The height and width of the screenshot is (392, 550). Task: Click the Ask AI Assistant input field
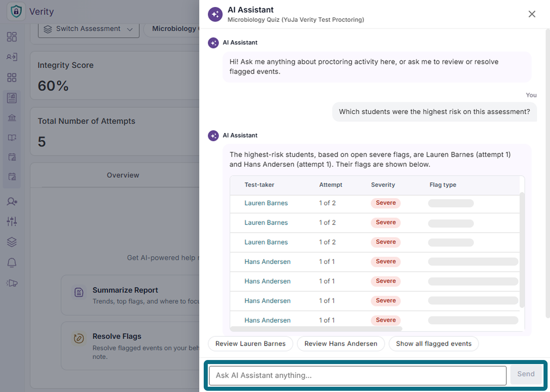click(x=358, y=375)
